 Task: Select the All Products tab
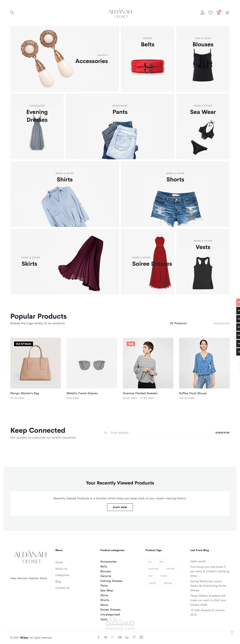(x=178, y=323)
